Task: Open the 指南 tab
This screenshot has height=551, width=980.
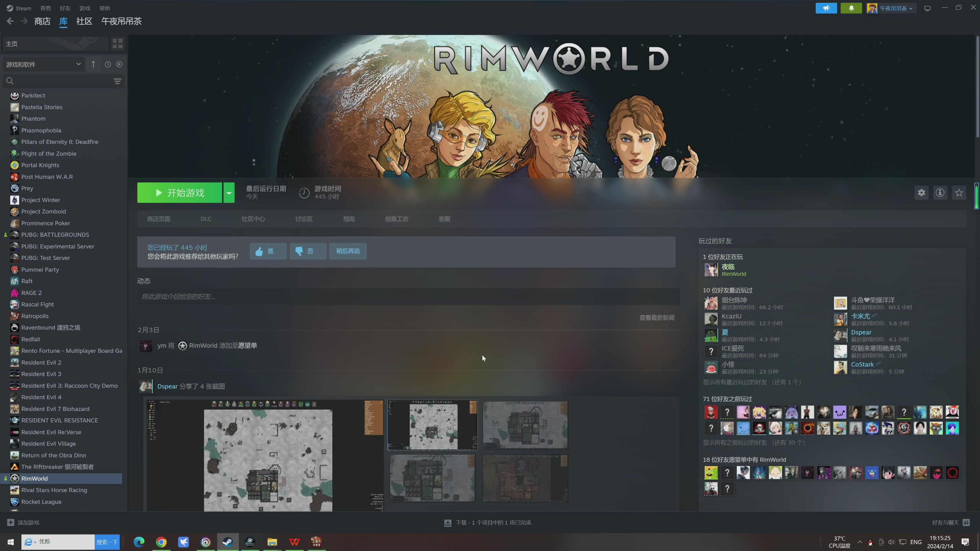Action: (x=349, y=219)
